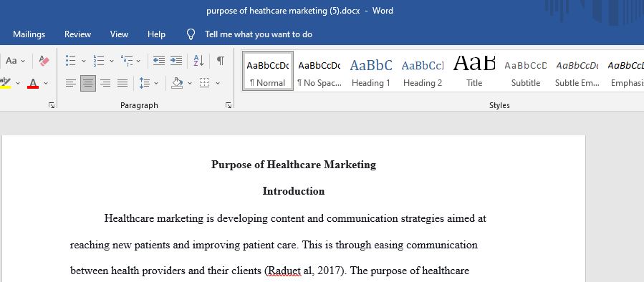Click the Line and Paragraph Spacing icon
This screenshot has height=282, width=644.
[144, 83]
